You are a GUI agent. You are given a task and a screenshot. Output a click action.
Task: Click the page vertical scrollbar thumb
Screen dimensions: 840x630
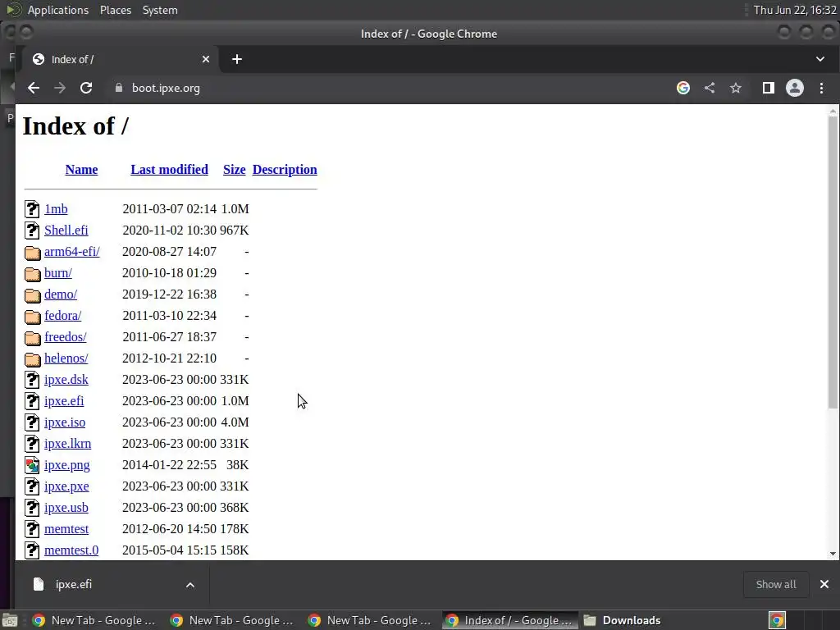point(833,262)
